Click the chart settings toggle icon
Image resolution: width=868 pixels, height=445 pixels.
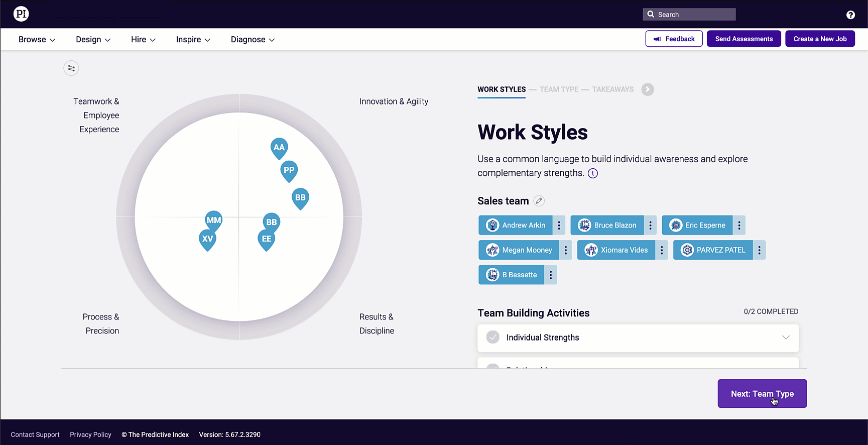click(x=71, y=68)
